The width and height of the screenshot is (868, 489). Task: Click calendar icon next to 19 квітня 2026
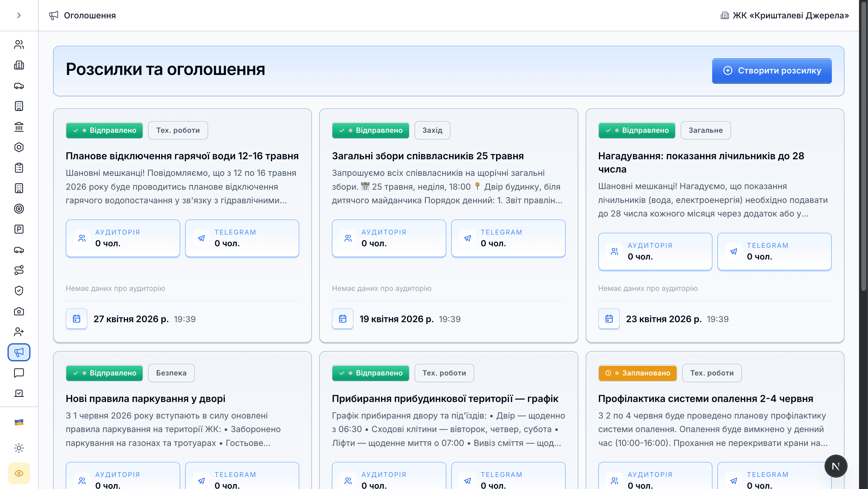click(x=343, y=319)
